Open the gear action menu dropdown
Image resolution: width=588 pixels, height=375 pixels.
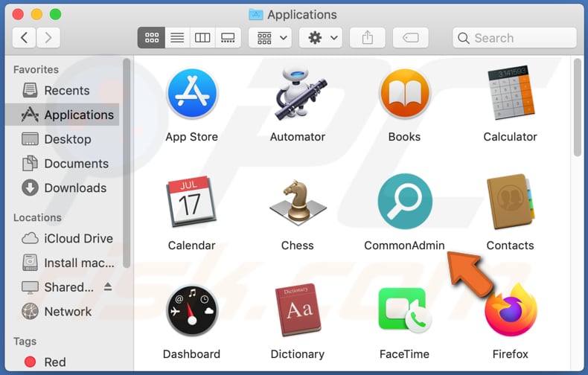(x=321, y=37)
